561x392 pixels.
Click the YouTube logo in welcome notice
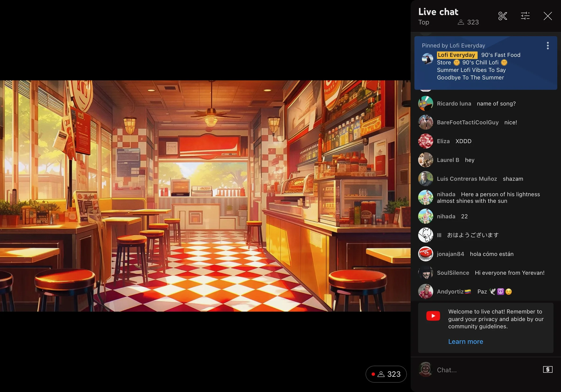point(433,316)
